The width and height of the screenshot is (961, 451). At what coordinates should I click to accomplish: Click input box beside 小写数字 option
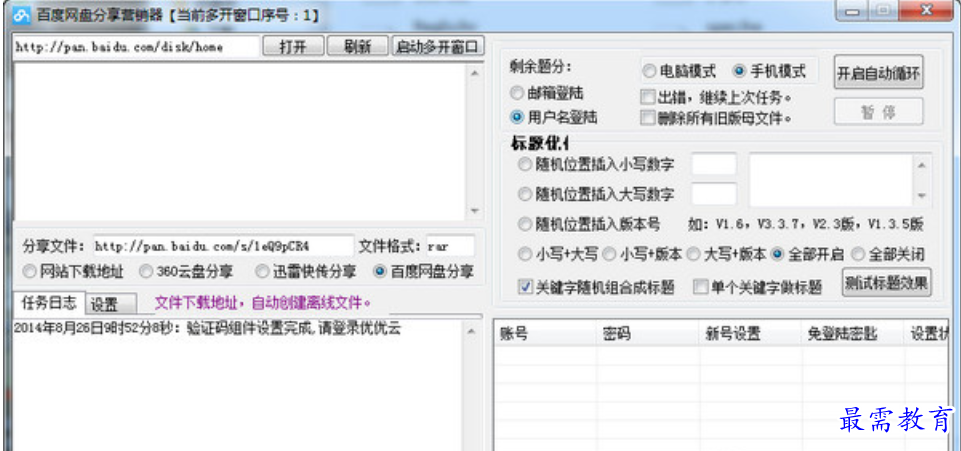714,164
